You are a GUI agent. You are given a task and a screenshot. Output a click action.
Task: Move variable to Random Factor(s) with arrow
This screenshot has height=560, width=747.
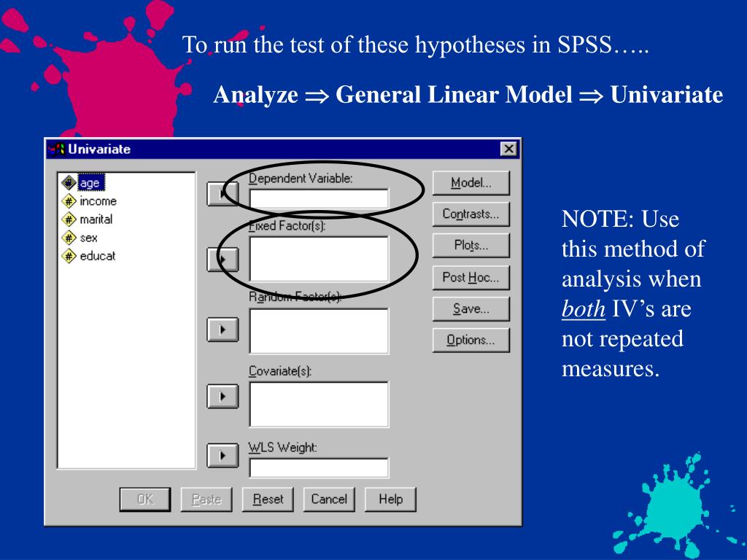click(x=222, y=330)
